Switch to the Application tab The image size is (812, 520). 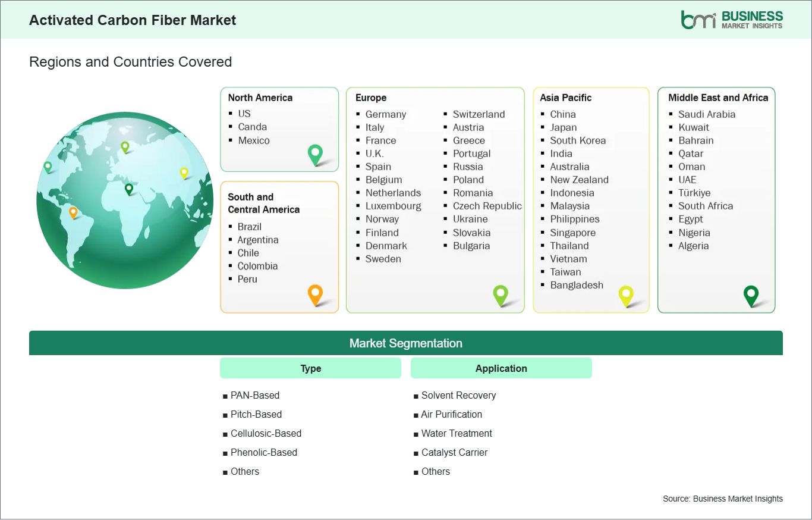tap(501, 368)
